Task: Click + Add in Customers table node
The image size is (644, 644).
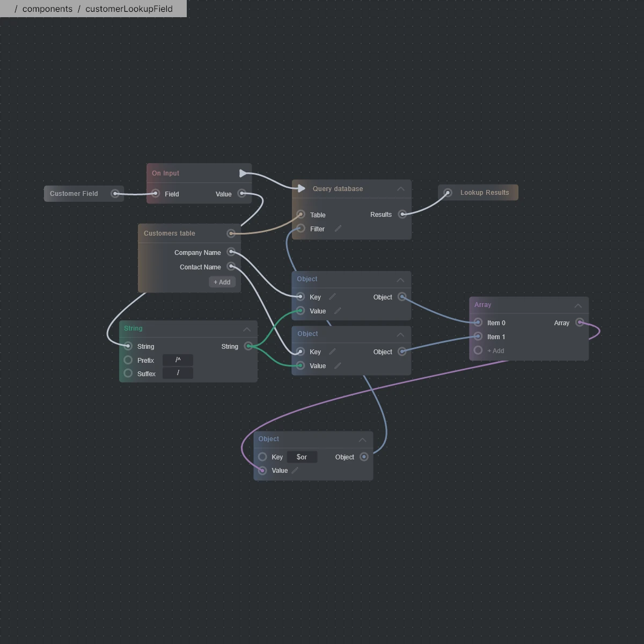Action: click(222, 282)
